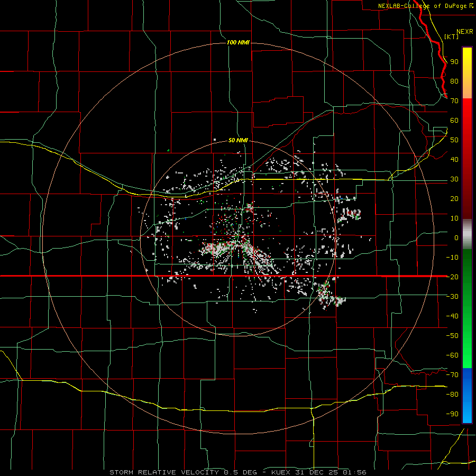The width and height of the screenshot is (476, 476).
Task: Click the "-60" scale value
Action: [452, 355]
